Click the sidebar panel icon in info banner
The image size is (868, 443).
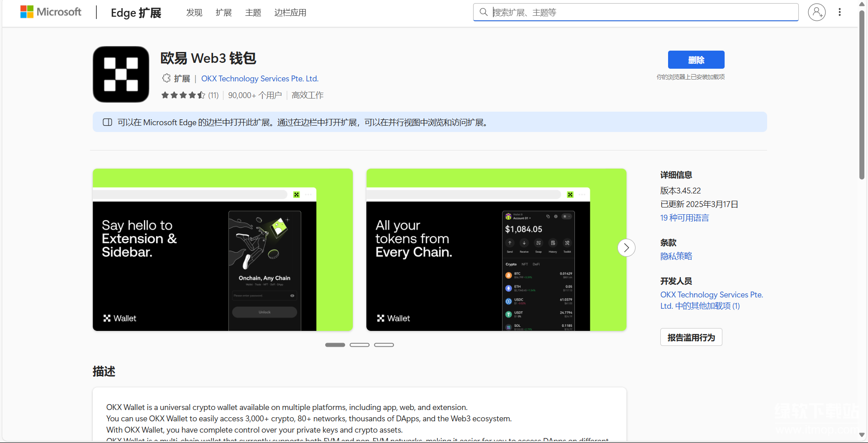pyautogui.click(x=107, y=122)
